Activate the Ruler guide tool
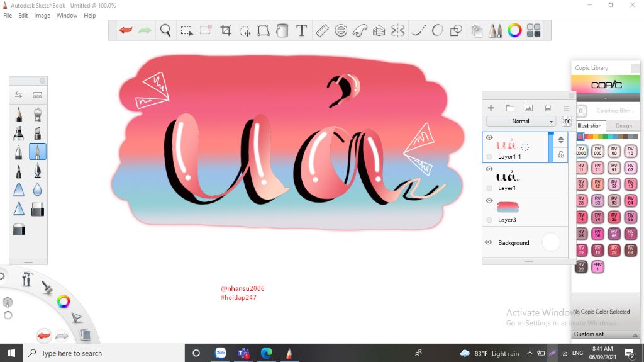644x362 pixels. coord(322,30)
